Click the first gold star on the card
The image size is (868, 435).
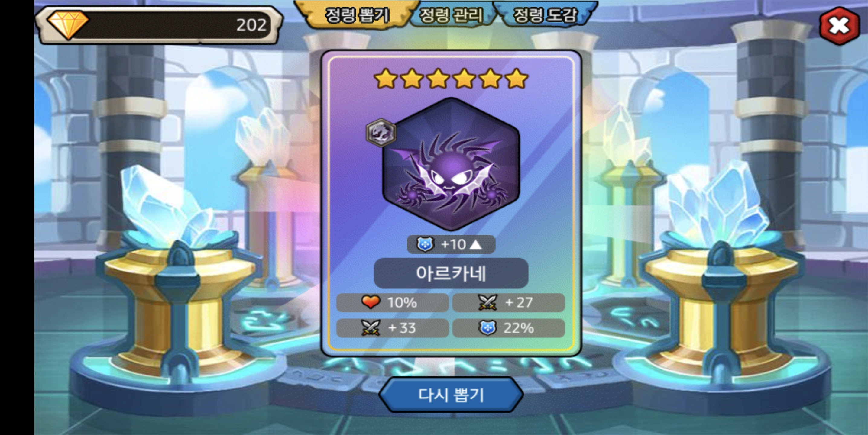tap(386, 79)
